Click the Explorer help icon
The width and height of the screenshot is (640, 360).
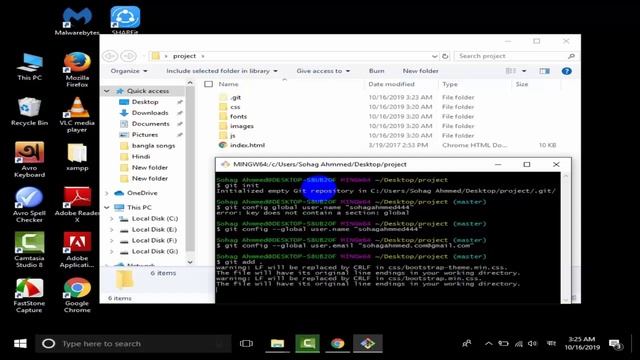567,71
